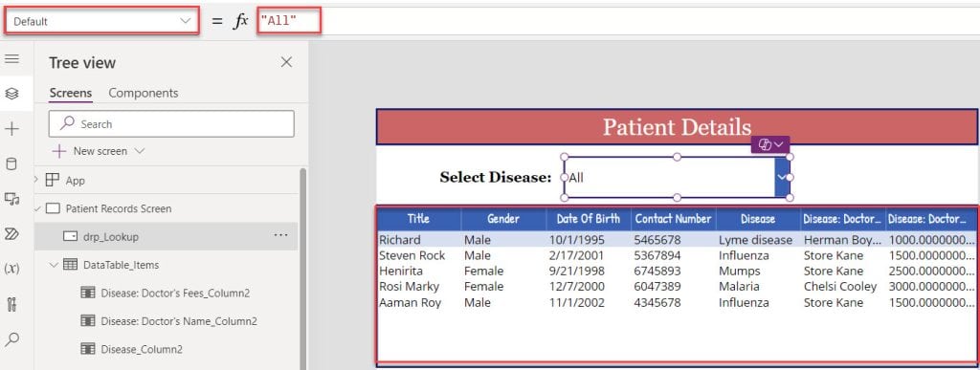Image resolution: width=980 pixels, height=370 pixels.
Task: Click the Title column header
Action: tap(418, 219)
